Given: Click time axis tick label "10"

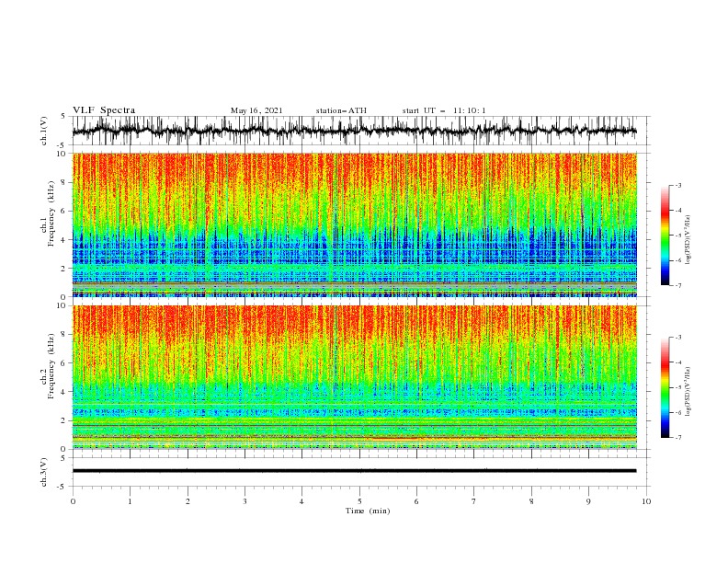Looking at the screenshot, I should click(646, 501).
